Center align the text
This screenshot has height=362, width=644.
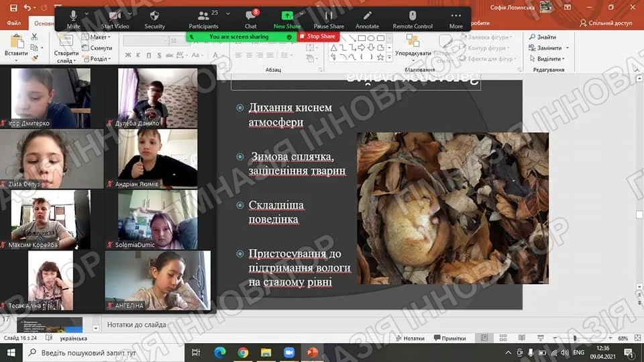[249, 54]
